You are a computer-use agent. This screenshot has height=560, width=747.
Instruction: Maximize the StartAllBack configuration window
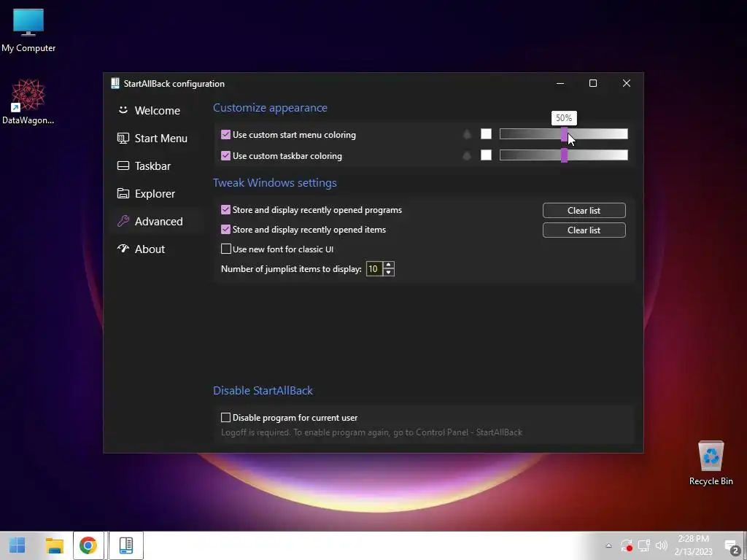tap(593, 83)
